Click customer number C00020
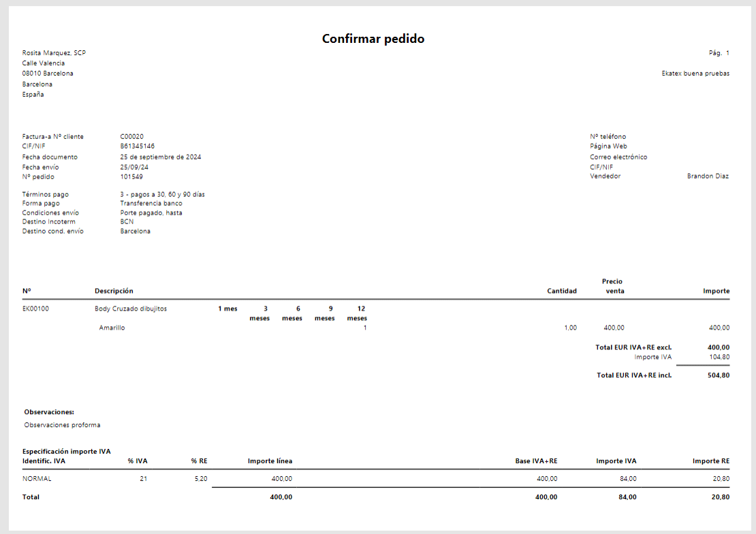 pyautogui.click(x=131, y=137)
